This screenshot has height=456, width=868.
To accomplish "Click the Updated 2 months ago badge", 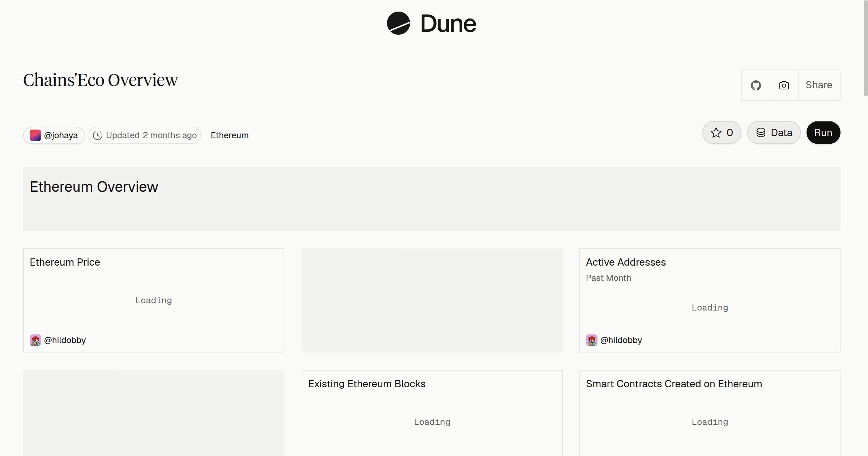I will [x=144, y=135].
